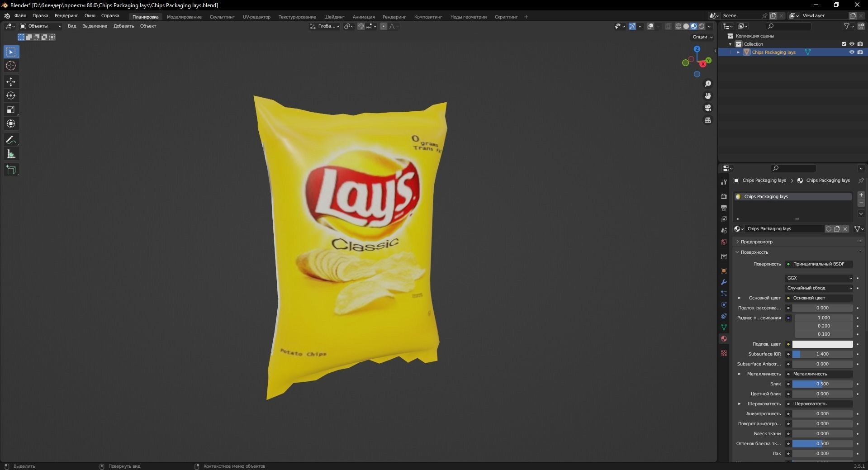Viewport: 868px width, 470px height.
Task: Activate the Scale tool
Action: coord(11,109)
